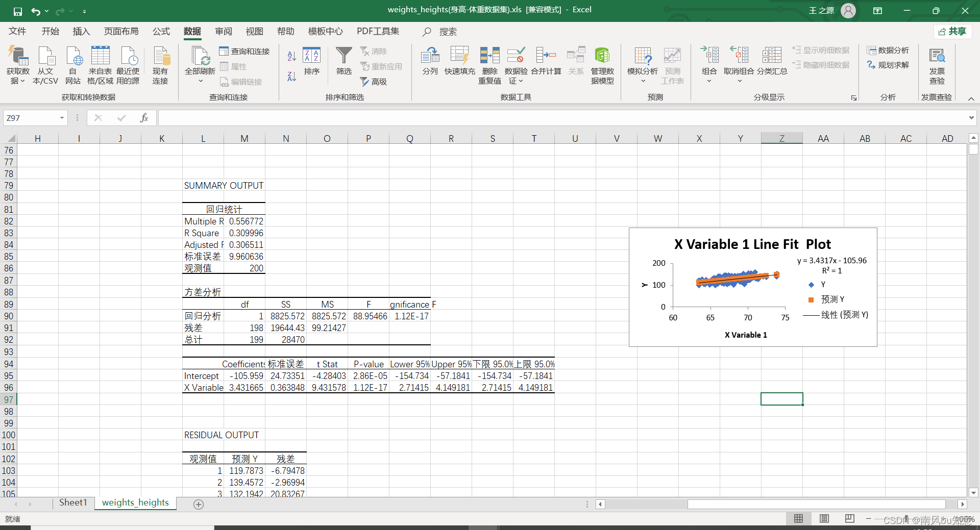
Task: Click Text to Columns (分列) icon
Action: click(x=430, y=61)
